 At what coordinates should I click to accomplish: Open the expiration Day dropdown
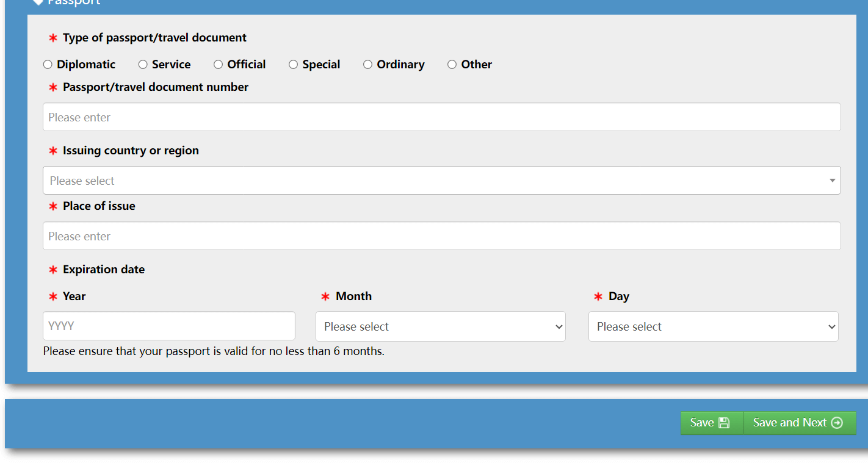coord(713,326)
